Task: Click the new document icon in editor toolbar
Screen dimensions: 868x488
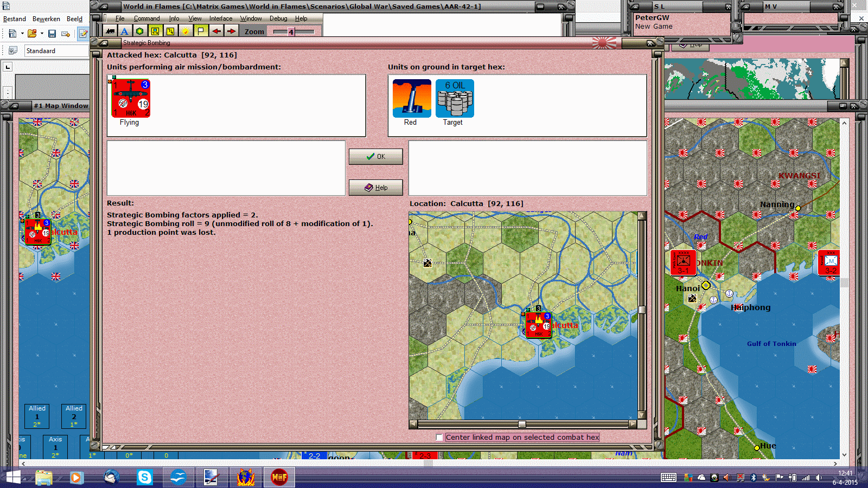Action: [x=12, y=34]
